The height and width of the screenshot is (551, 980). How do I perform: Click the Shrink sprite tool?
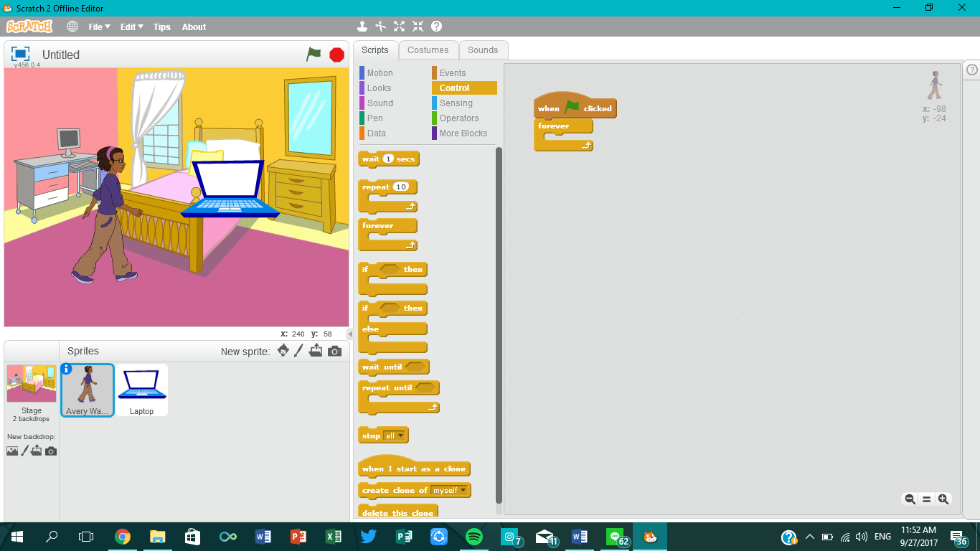418,27
